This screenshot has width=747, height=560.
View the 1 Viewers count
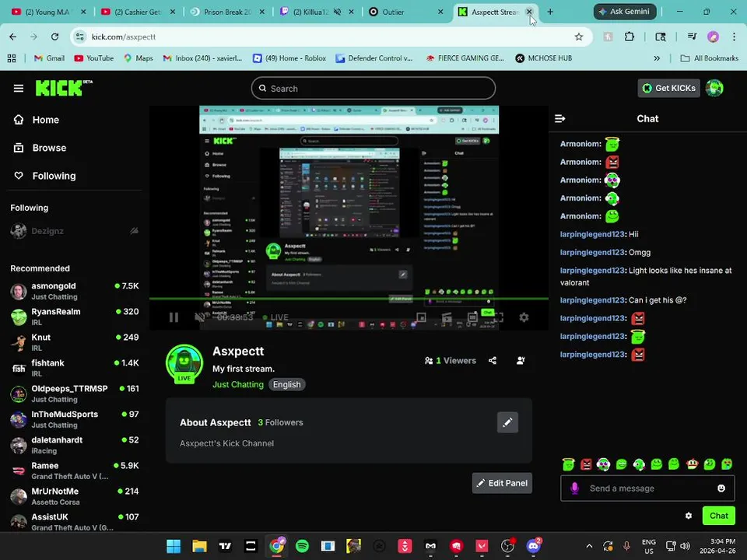pyautogui.click(x=451, y=360)
